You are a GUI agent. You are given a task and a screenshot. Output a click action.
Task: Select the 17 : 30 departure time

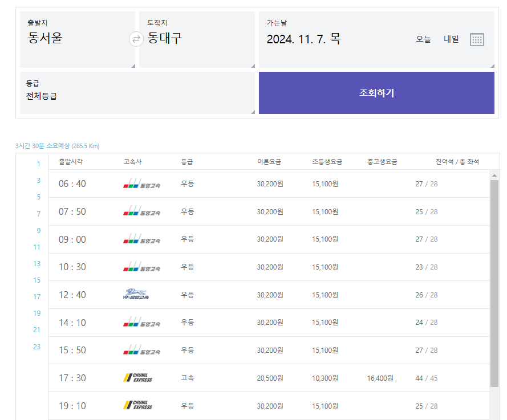coord(72,378)
